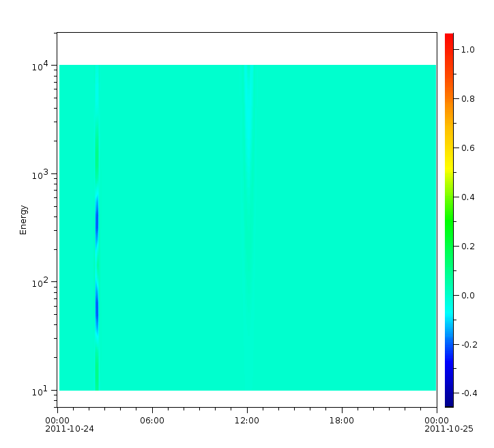Click the Energy y-axis label
The height and width of the screenshot is (448, 494).
point(23,220)
